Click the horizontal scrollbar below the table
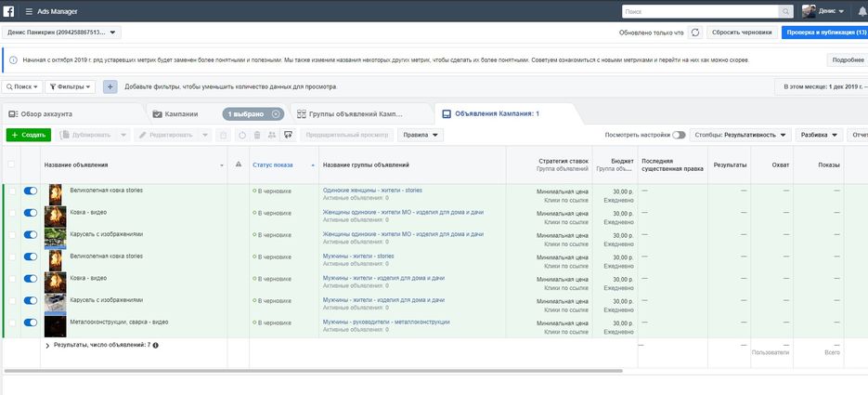 [418, 370]
